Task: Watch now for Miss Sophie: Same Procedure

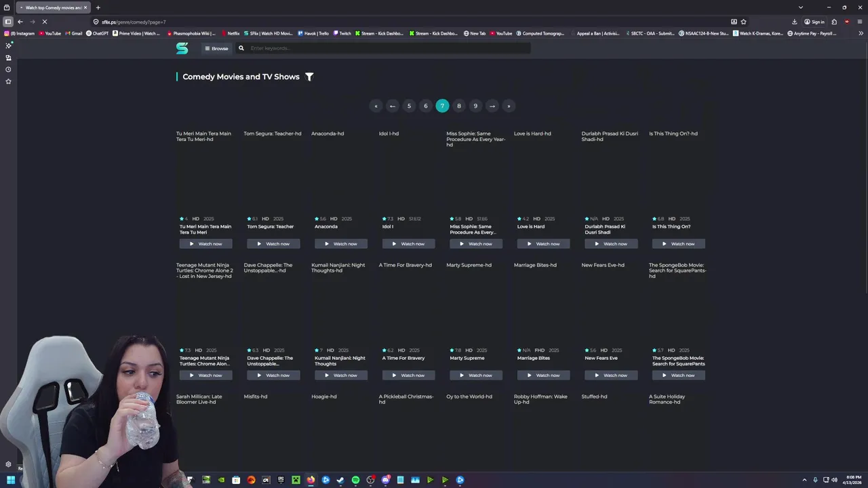Action: (475, 243)
